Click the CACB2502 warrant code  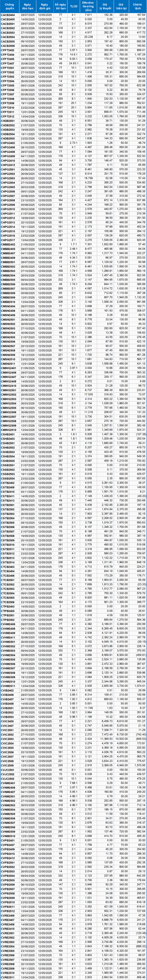(x=8, y=28)
